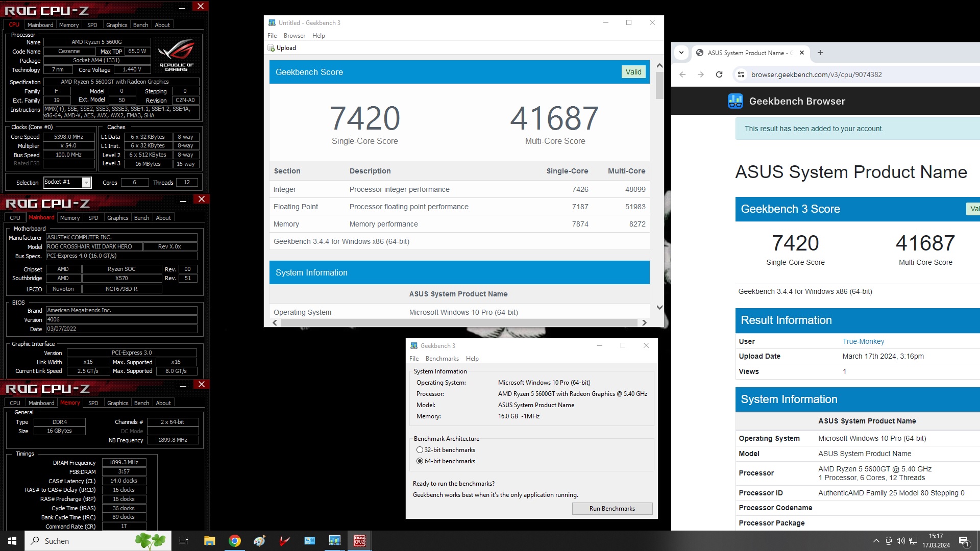Reload the Geekbench browser page
The width and height of the screenshot is (980, 551).
click(x=719, y=74)
